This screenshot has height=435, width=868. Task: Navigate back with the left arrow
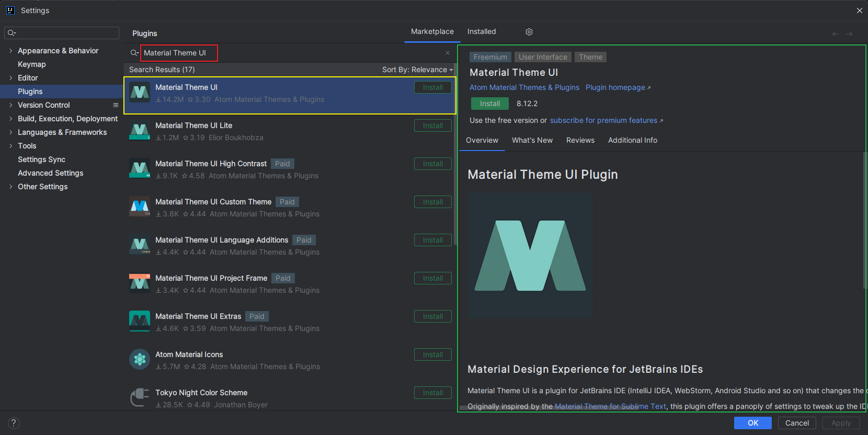836,34
